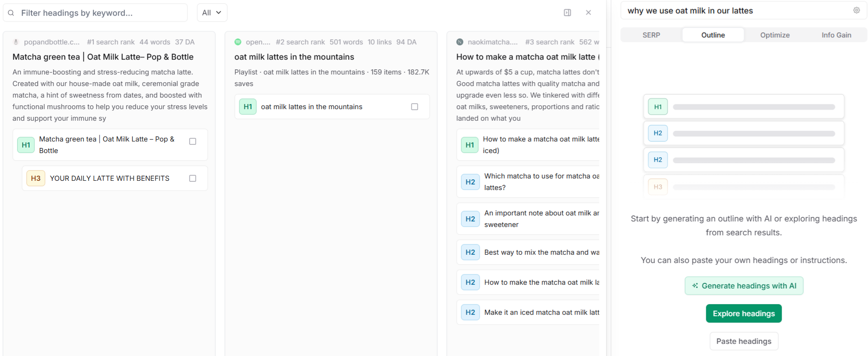Switch to the SERP tab

651,35
